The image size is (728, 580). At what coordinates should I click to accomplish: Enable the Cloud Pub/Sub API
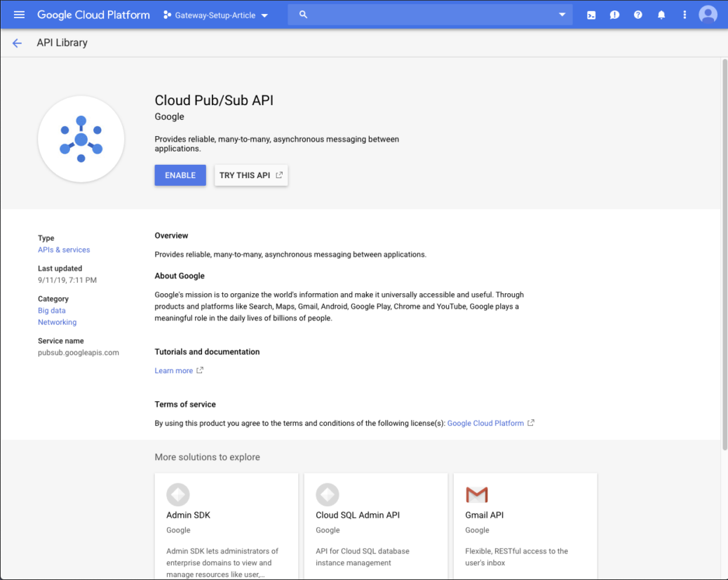(180, 175)
